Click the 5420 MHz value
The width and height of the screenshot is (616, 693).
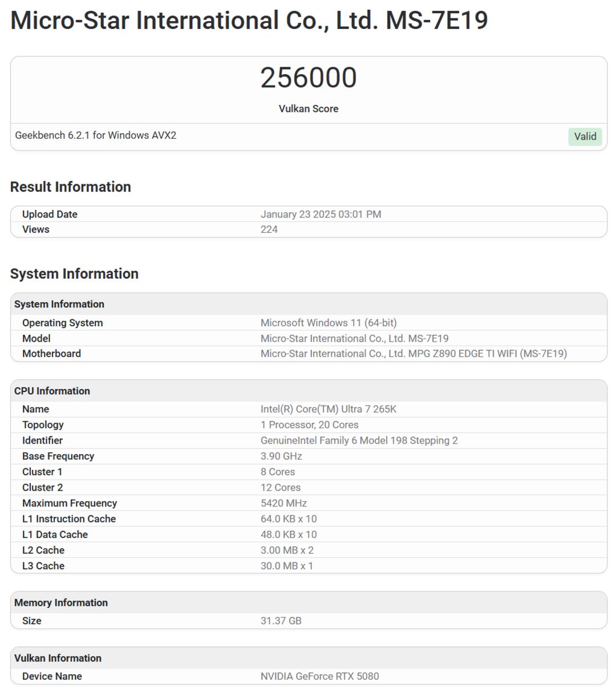pyautogui.click(x=283, y=503)
